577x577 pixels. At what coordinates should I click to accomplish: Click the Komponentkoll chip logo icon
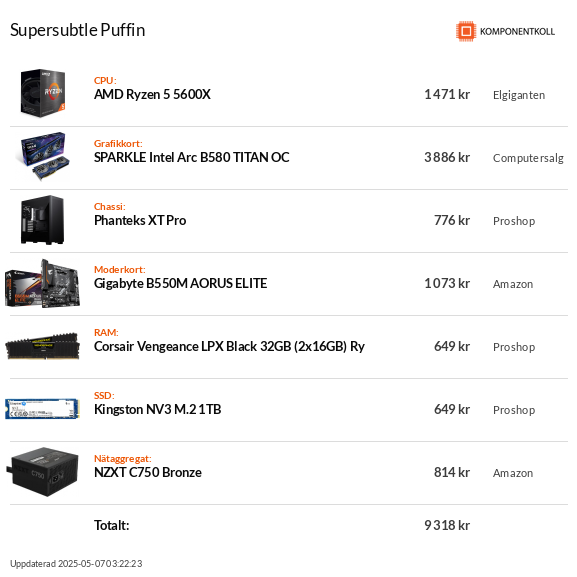(x=466, y=31)
